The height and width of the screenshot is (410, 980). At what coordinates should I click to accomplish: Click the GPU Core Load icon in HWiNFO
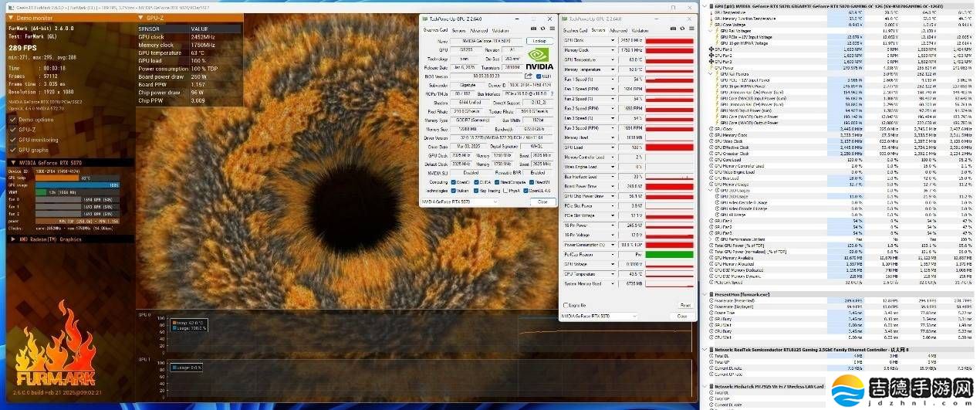point(711,159)
